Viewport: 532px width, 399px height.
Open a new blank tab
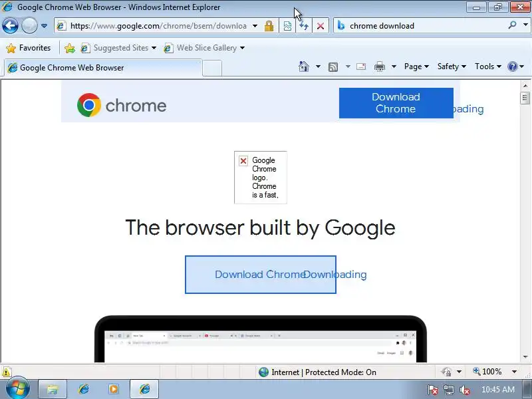(x=212, y=68)
